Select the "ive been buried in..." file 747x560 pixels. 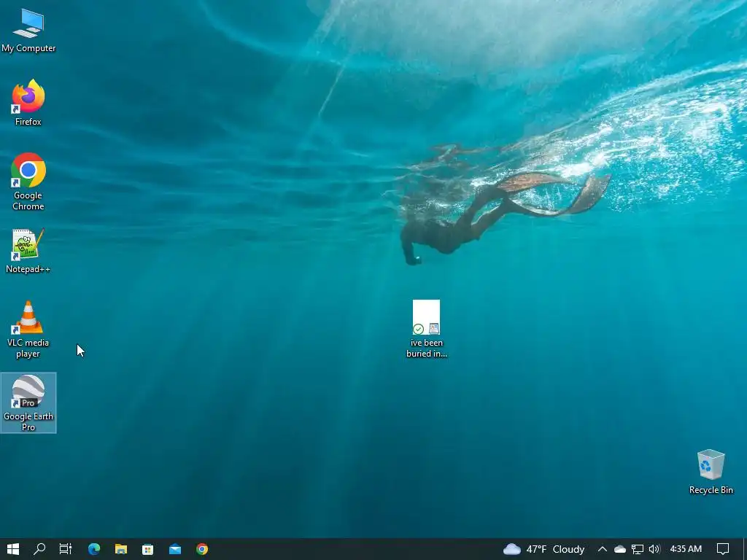tap(426, 329)
